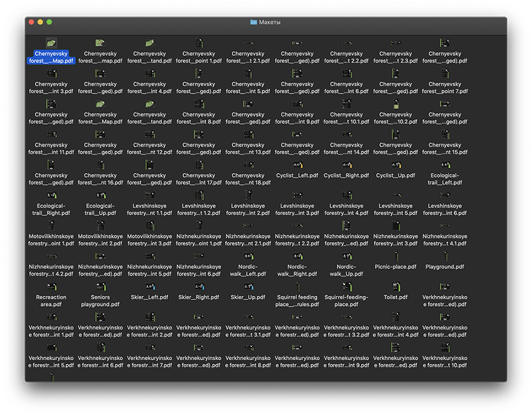Click the Макеты folder icon in title bar
This screenshot has height=415, width=532.
click(254, 22)
